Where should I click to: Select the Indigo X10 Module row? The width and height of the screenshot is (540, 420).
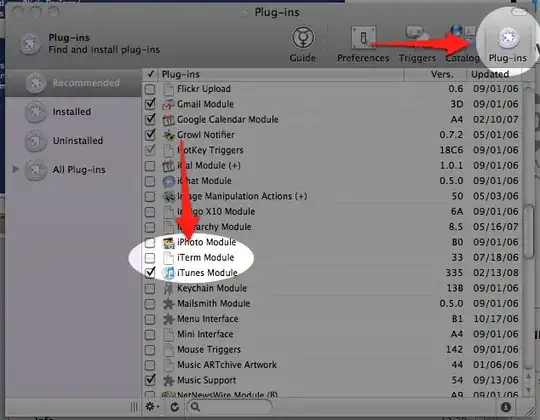(332, 211)
